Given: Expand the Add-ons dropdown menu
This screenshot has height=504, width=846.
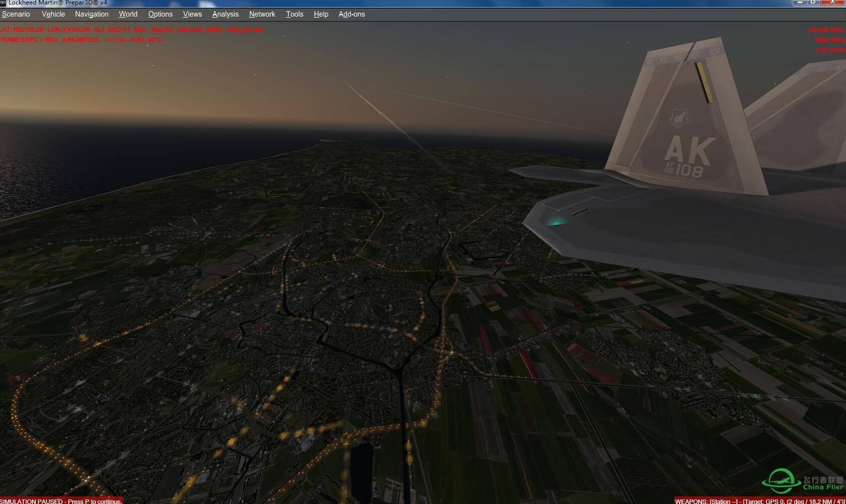Looking at the screenshot, I should click(351, 14).
